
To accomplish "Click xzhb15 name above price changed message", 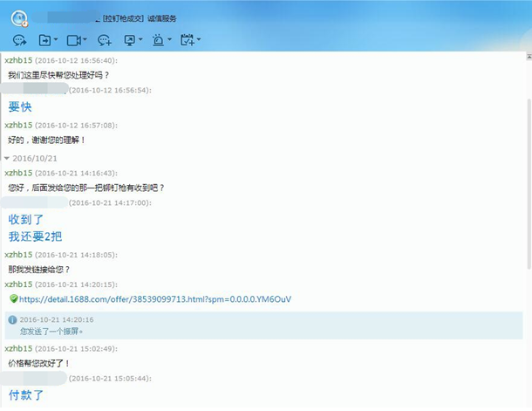I will [x=18, y=348].
